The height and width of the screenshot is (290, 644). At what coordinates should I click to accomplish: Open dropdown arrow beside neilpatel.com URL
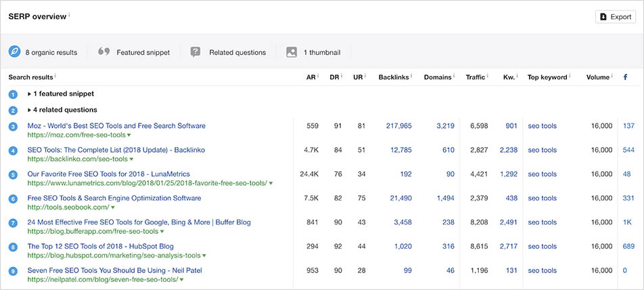click(x=181, y=280)
